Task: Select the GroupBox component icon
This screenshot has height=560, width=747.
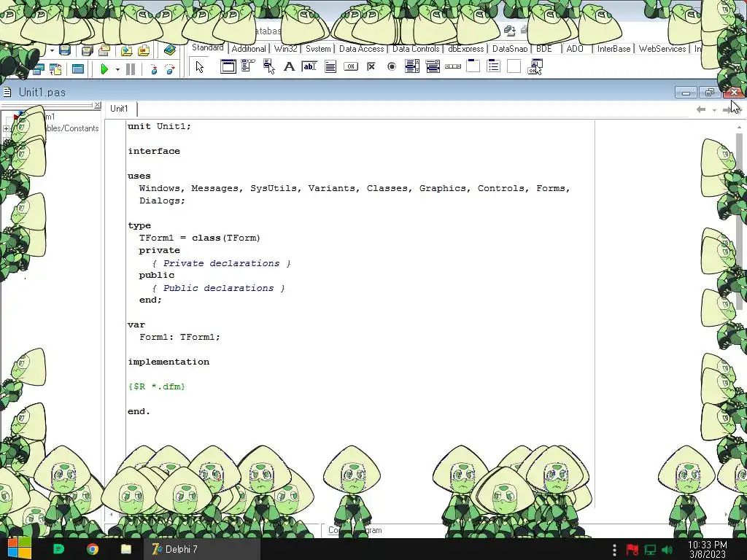Action: [473, 66]
